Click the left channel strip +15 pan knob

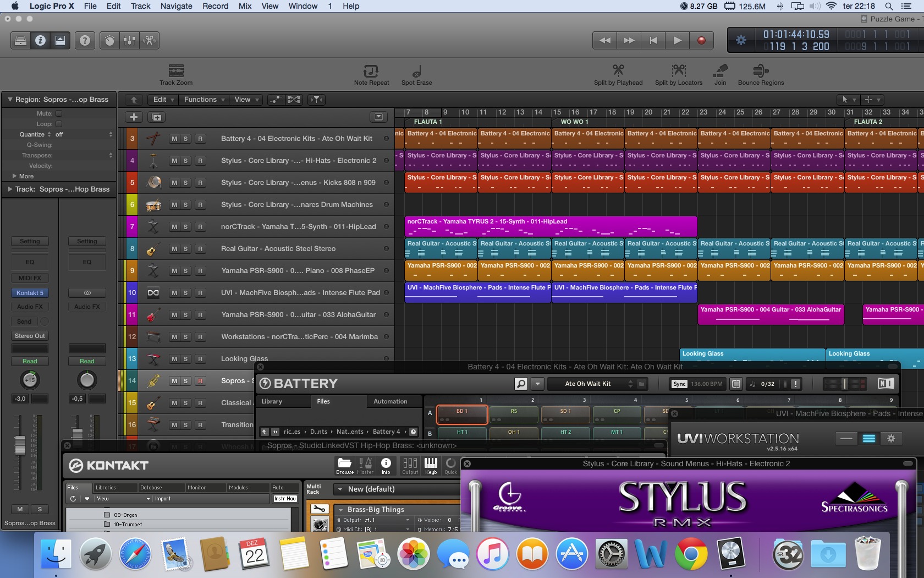pyautogui.click(x=30, y=380)
